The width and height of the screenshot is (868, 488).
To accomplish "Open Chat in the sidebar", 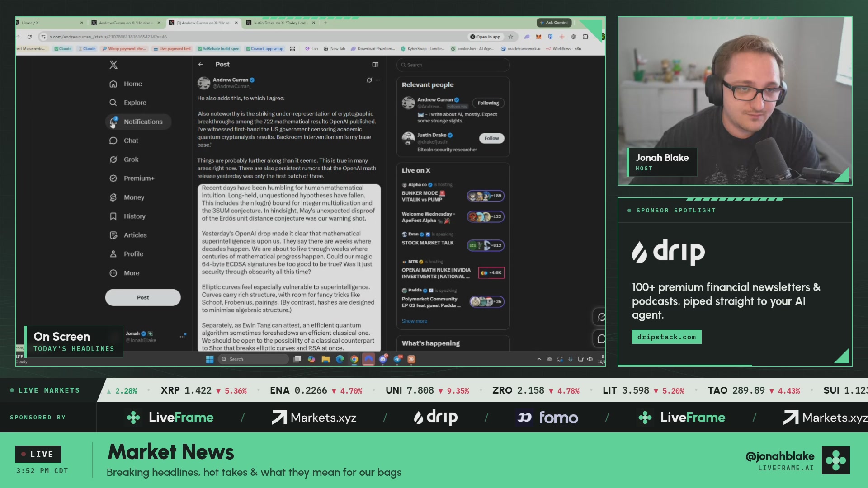I will point(124,141).
